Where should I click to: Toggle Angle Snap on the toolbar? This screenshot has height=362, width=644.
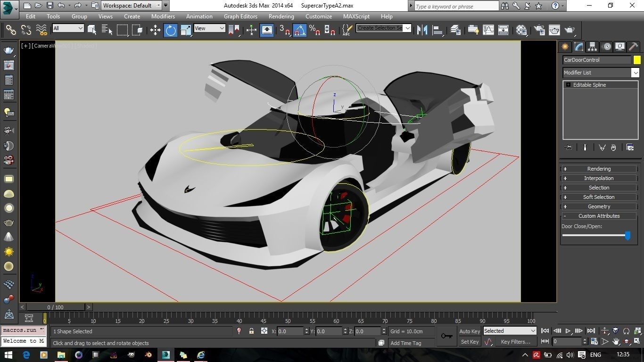click(x=300, y=30)
